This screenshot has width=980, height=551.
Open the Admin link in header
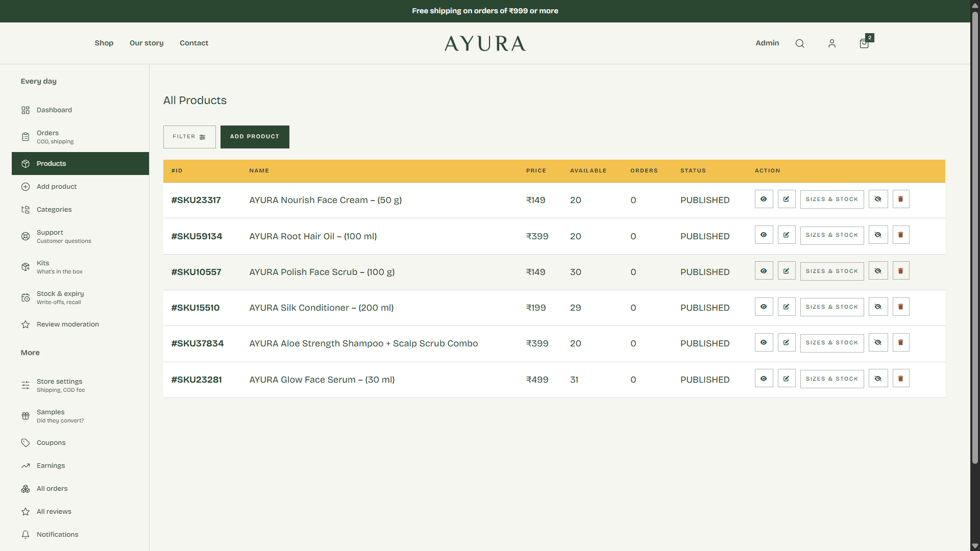click(x=767, y=43)
